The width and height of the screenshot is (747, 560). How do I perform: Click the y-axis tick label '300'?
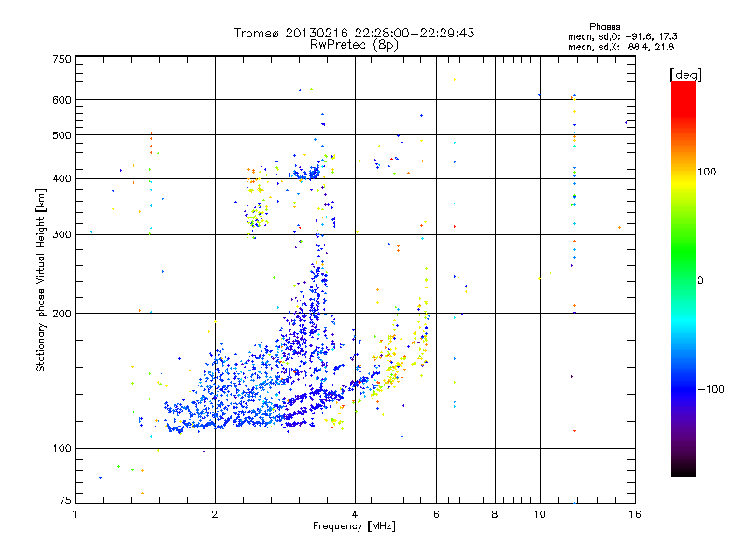pos(62,234)
